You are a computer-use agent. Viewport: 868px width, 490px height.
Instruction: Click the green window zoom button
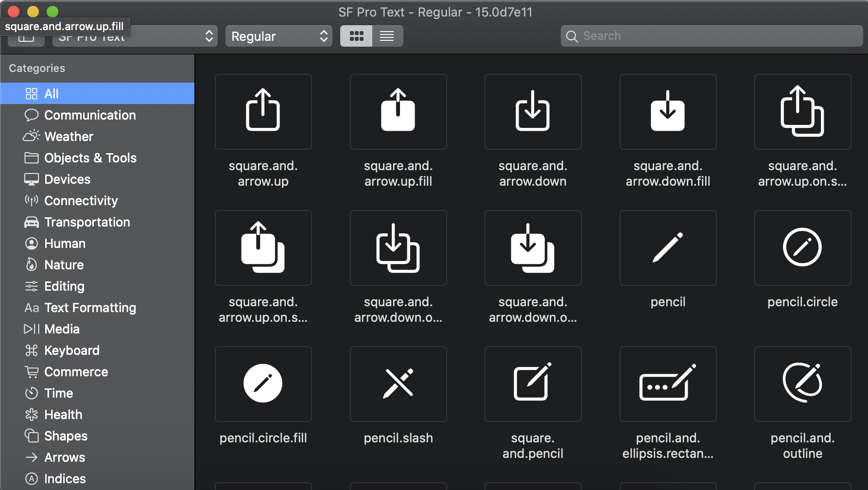tap(52, 11)
